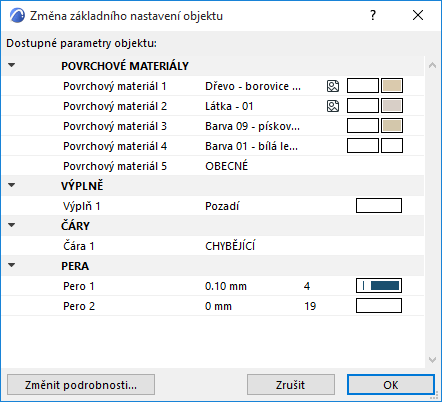Click tan color swatch of Povrchový materiál 1

coord(392,86)
